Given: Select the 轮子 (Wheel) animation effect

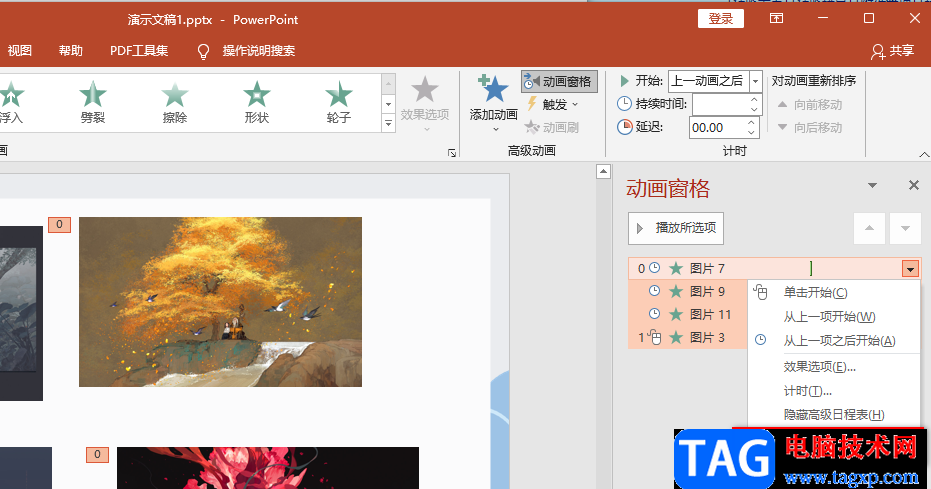Looking at the screenshot, I should pos(338,102).
